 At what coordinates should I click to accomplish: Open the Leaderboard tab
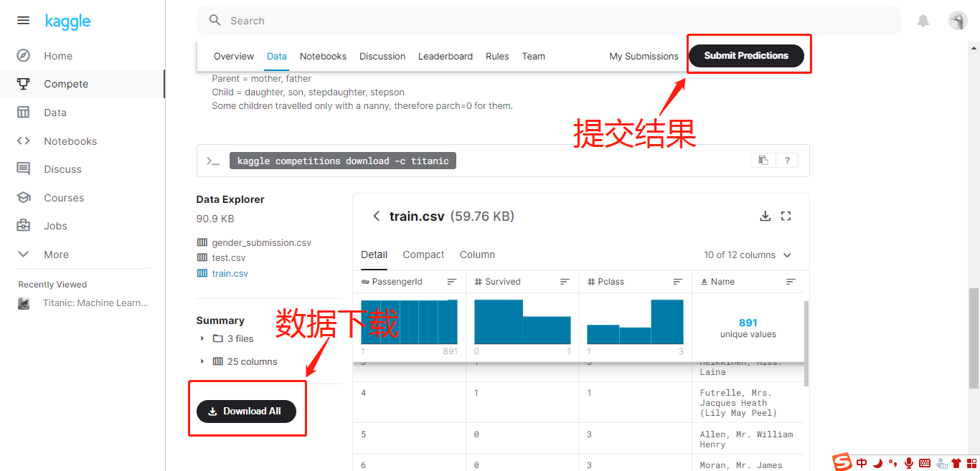coord(446,56)
